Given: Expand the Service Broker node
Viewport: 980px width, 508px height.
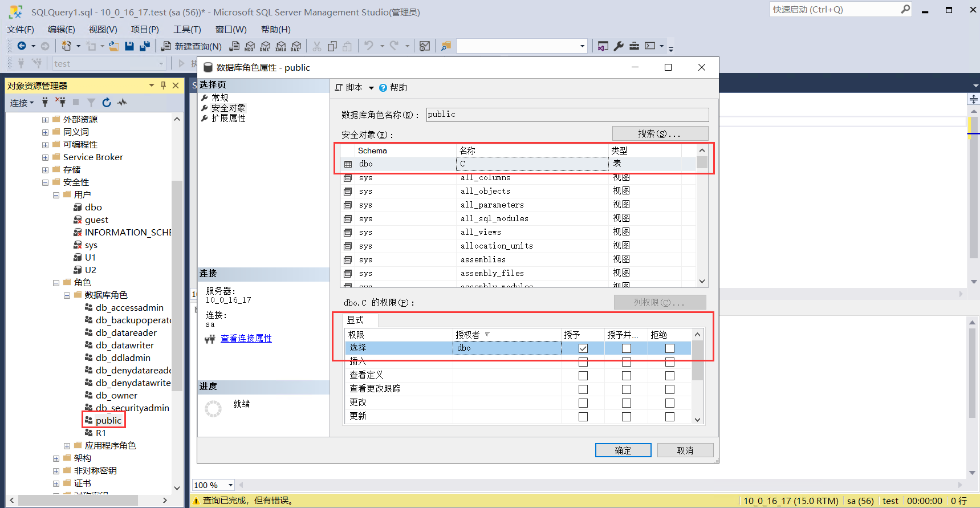Looking at the screenshot, I should tap(45, 157).
